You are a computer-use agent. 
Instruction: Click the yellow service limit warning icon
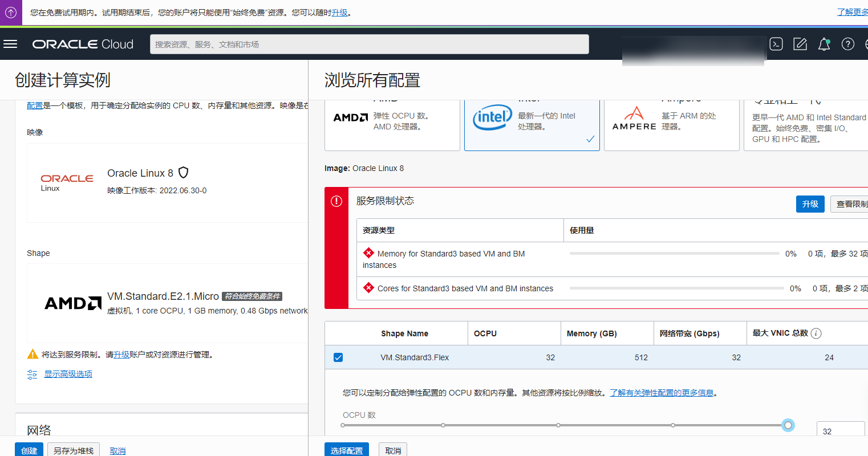coord(33,354)
